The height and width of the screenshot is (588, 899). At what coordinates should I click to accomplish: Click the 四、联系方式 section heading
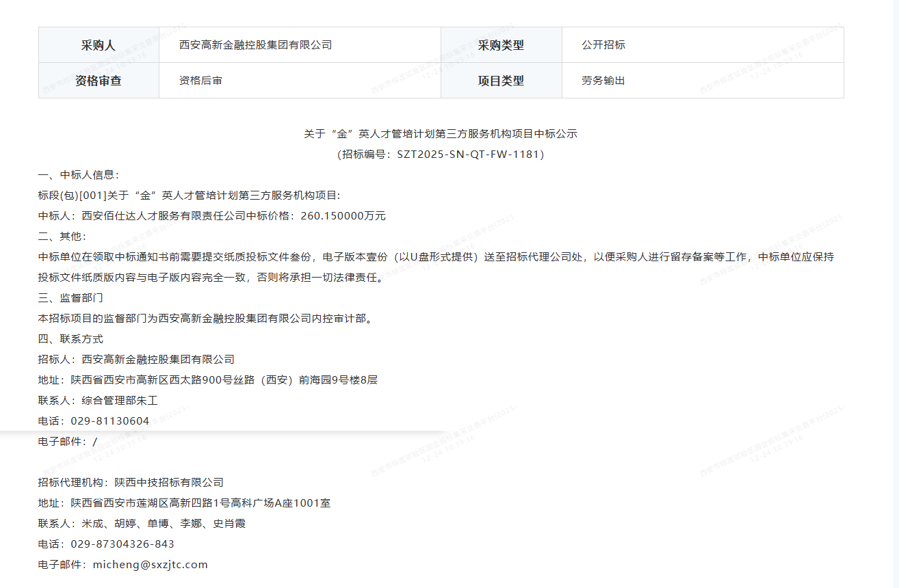click(70, 339)
